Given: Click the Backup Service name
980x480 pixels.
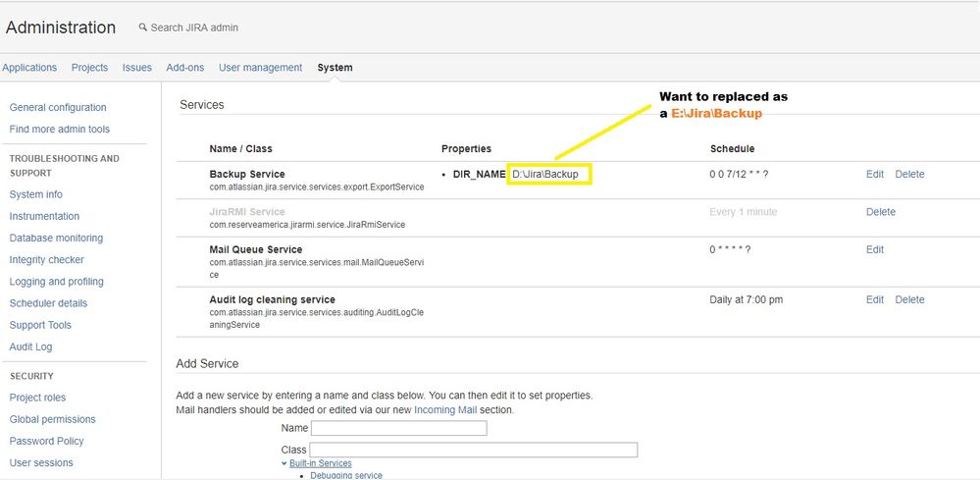Looking at the screenshot, I should coord(247,175).
